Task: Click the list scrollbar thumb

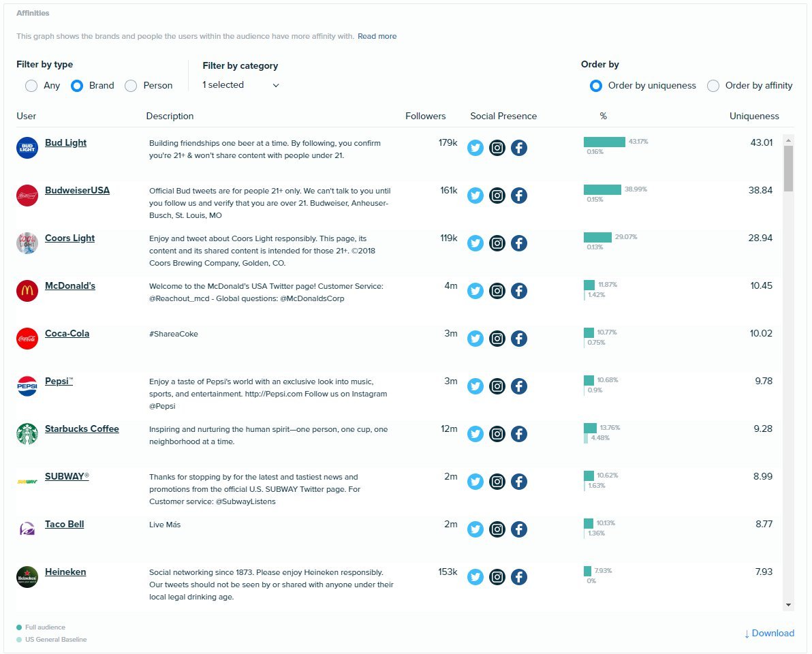Action: pyautogui.click(x=788, y=168)
